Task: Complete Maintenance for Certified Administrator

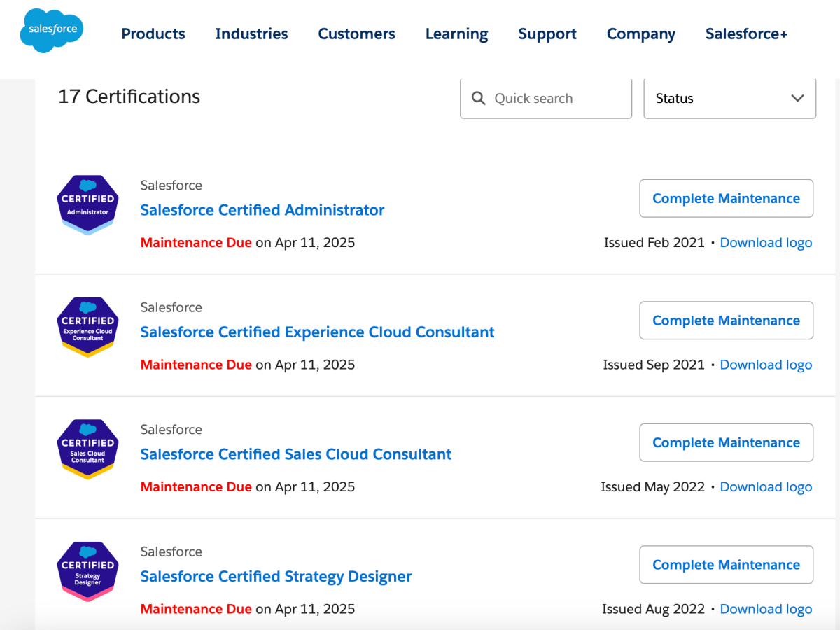Action: (726, 199)
